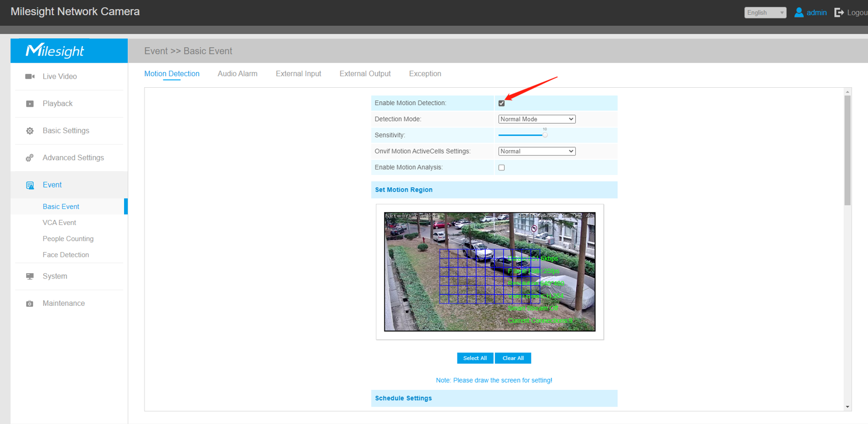Viewport: 868px width, 424px height.
Task: Switch to the Audio Alarm tab
Action: tap(238, 74)
